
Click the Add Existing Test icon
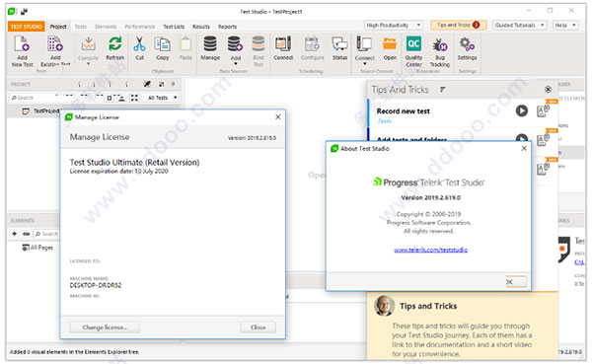coord(55,43)
